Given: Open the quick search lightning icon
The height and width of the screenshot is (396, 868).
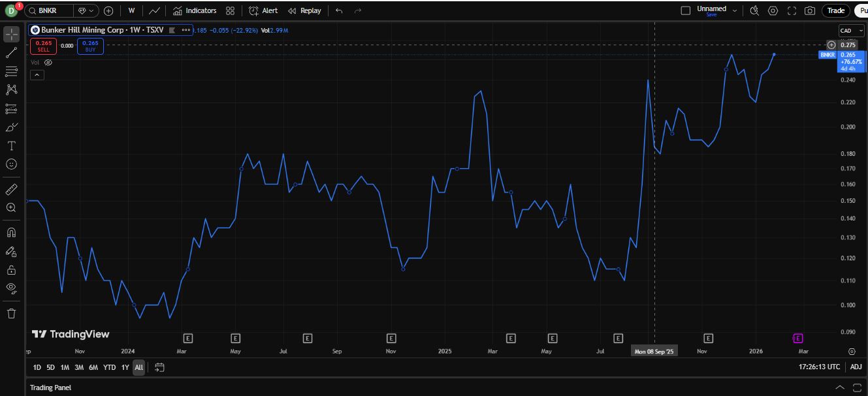Looking at the screenshot, I should (754, 10).
